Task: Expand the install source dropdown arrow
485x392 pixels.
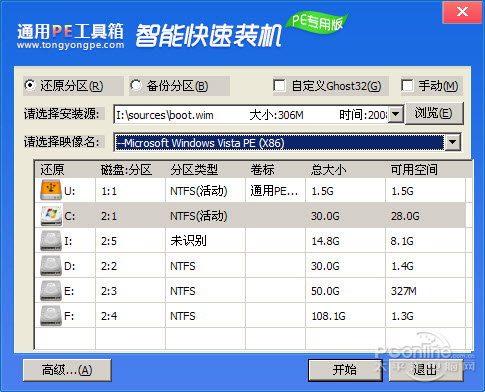Action: [396, 115]
